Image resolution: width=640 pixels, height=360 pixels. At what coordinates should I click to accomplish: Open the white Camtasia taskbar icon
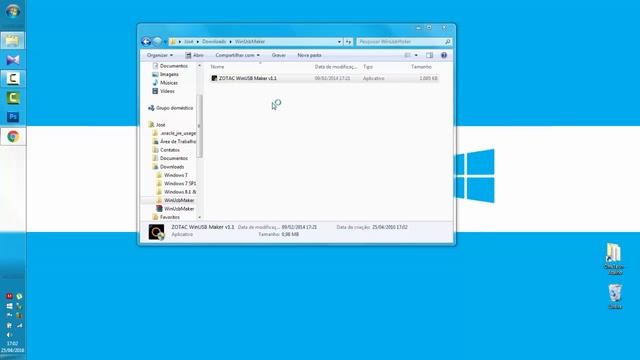pos(13,79)
